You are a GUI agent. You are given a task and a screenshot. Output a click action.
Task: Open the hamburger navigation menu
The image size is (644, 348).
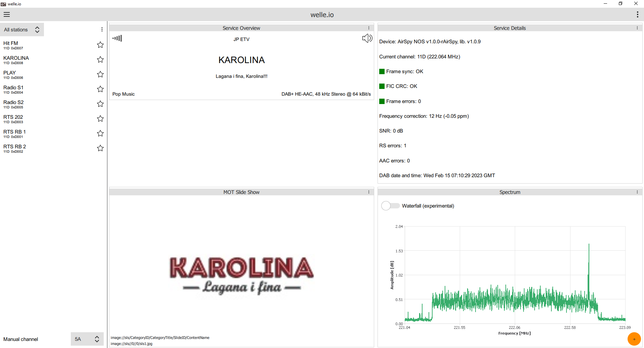[x=7, y=14]
